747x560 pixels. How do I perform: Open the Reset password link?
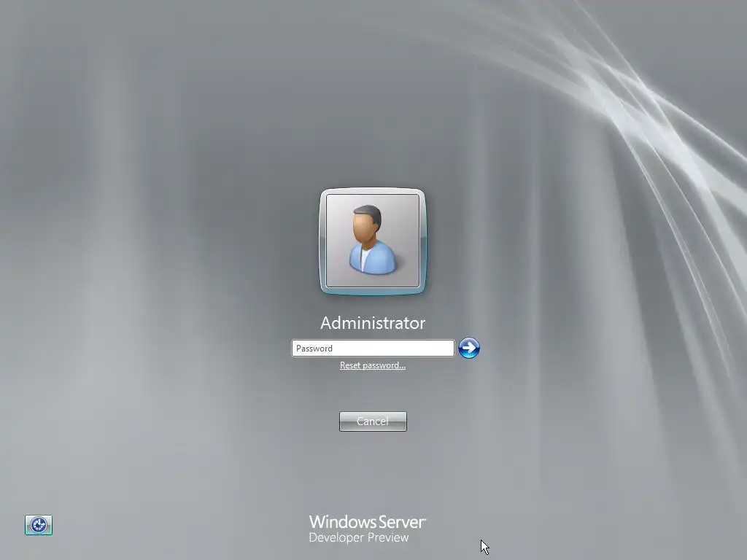[x=373, y=365]
